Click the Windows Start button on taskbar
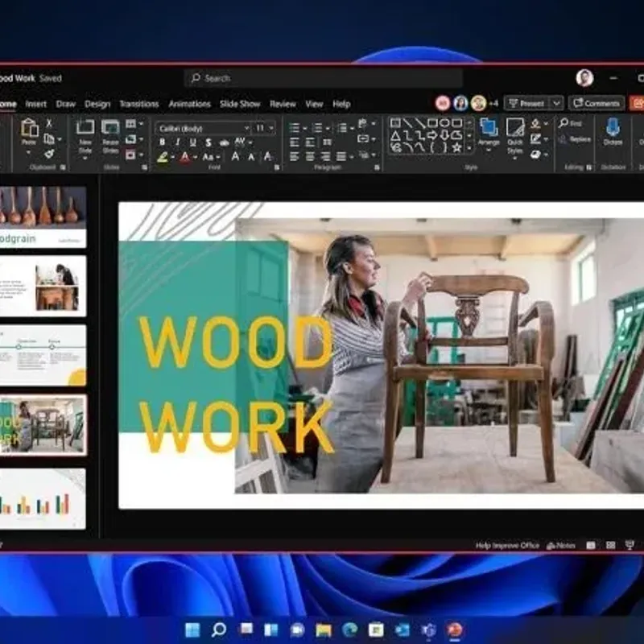The height and width of the screenshot is (644, 644). pos(192,630)
